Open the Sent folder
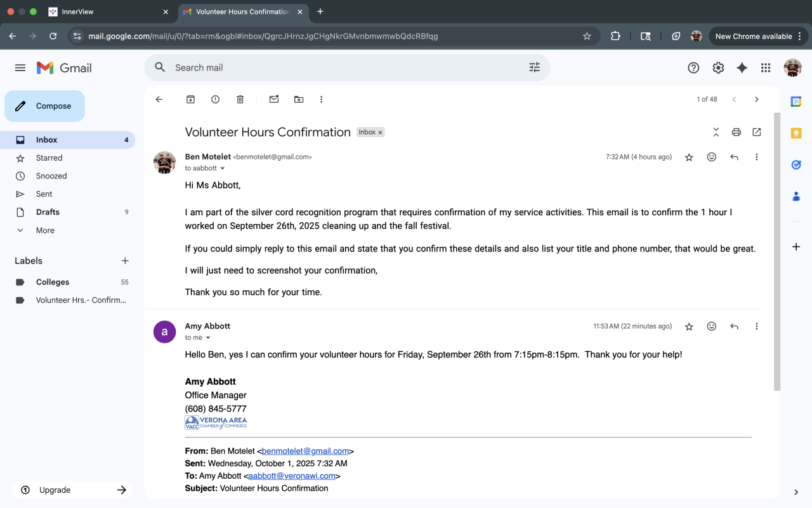 tap(44, 194)
